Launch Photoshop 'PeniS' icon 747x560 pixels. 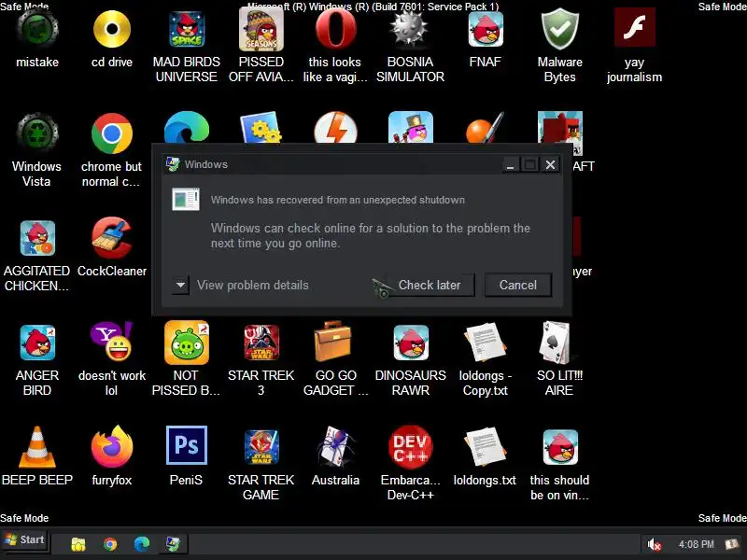pos(187,446)
